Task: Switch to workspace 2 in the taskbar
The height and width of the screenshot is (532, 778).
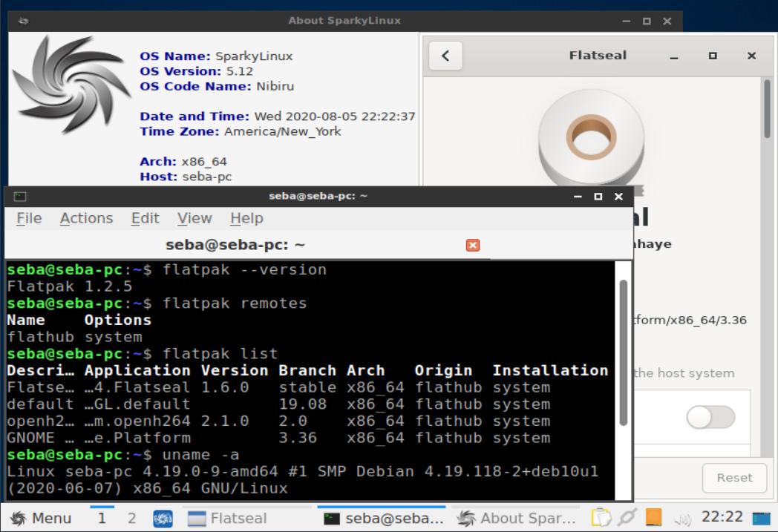Action: [131, 518]
